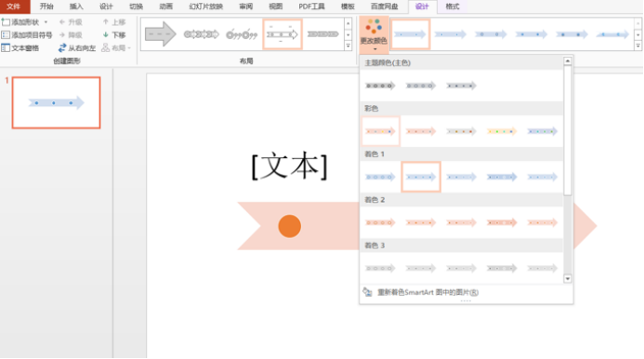Open the 文件 file menu
644x359 pixels.
point(14,7)
